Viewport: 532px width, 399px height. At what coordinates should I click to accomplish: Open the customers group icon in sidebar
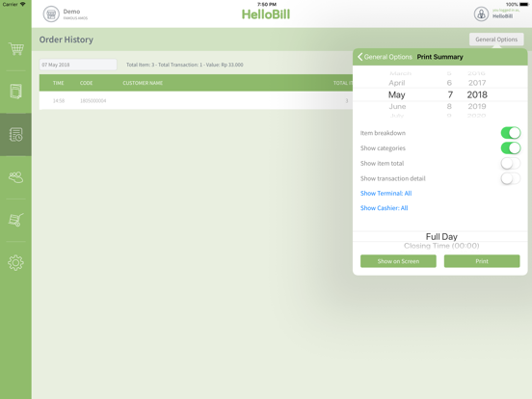pyautogui.click(x=16, y=177)
